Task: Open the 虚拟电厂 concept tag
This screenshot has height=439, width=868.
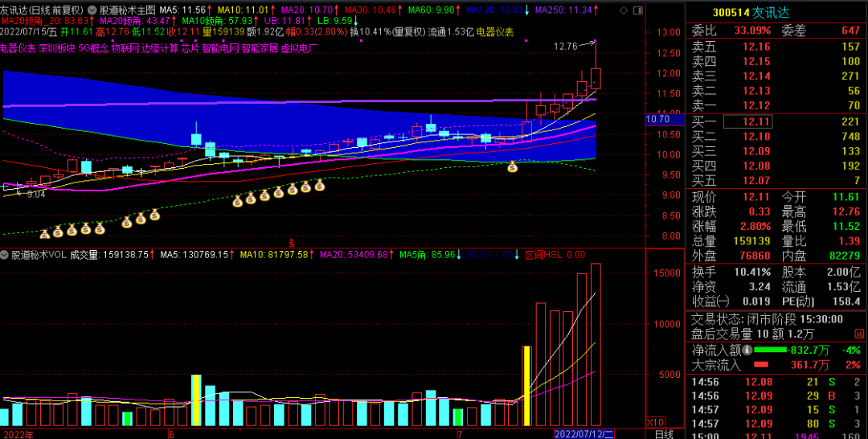Action: (300, 49)
